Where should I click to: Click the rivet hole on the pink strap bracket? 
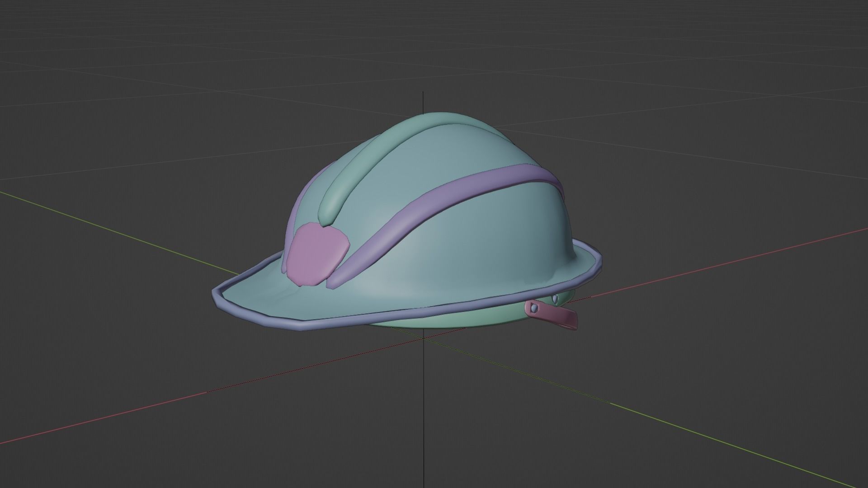(535, 307)
